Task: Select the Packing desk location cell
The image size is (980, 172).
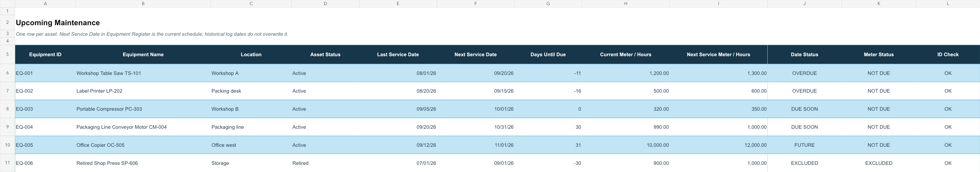Action: point(251,91)
